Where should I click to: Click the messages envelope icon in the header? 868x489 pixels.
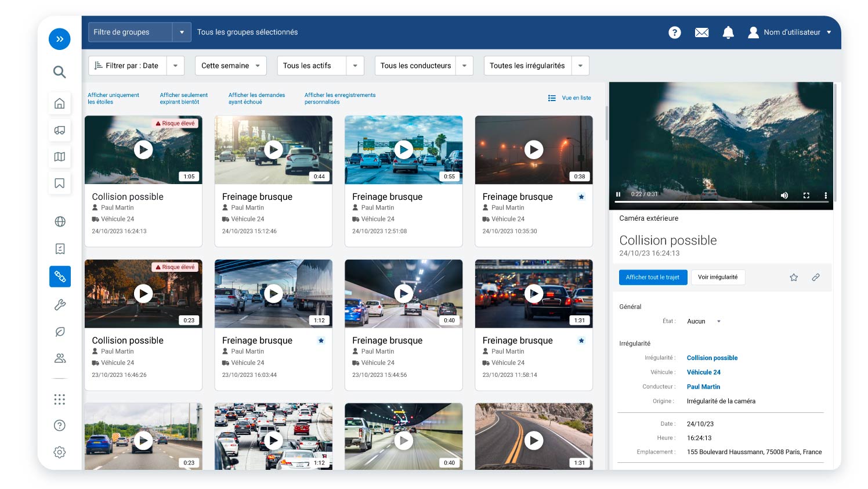pos(701,33)
